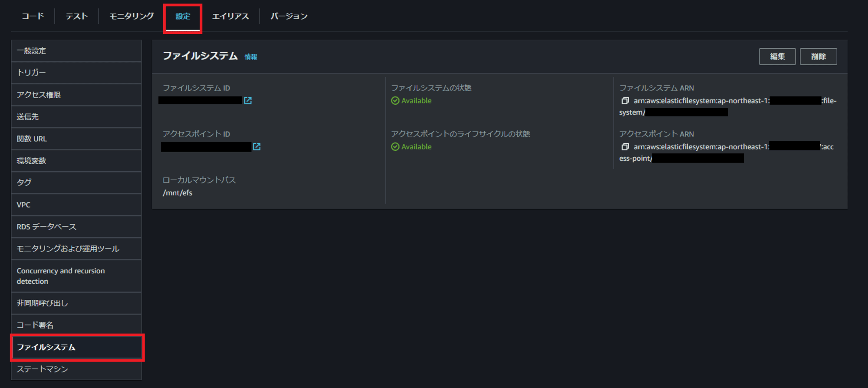Select RDS データベース in the sidebar
868x388 pixels.
pos(76,227)
